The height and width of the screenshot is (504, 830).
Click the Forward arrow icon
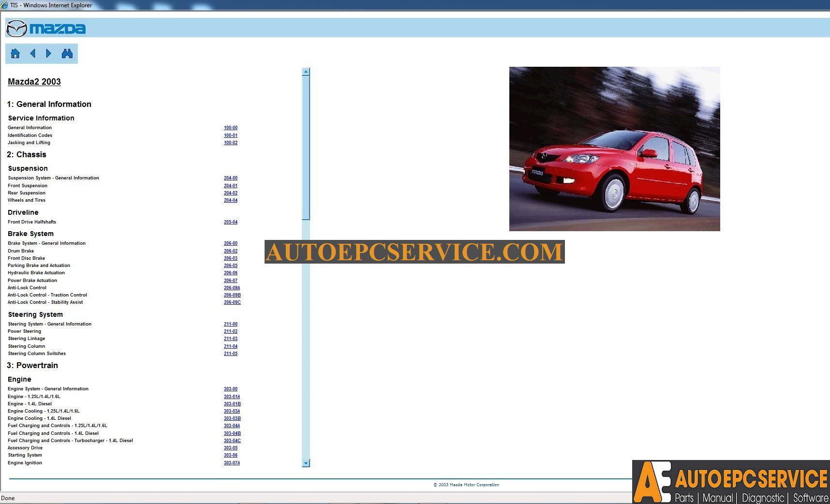click(x=48, y=53)
